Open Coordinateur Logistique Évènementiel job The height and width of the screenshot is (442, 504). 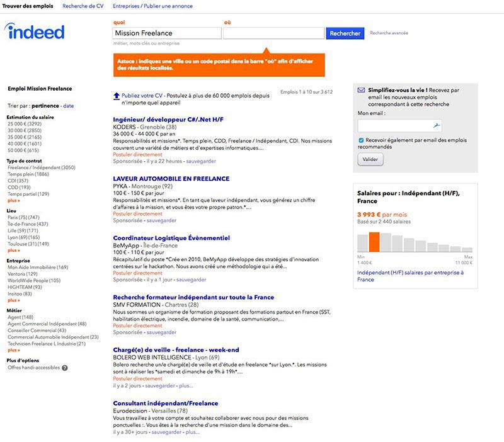click(171, 238)
